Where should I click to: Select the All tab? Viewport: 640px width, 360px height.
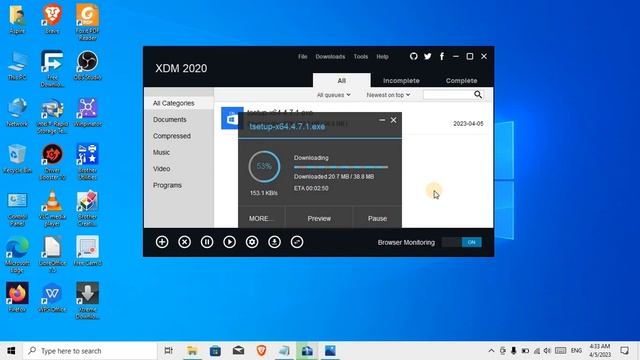point(342,80)
